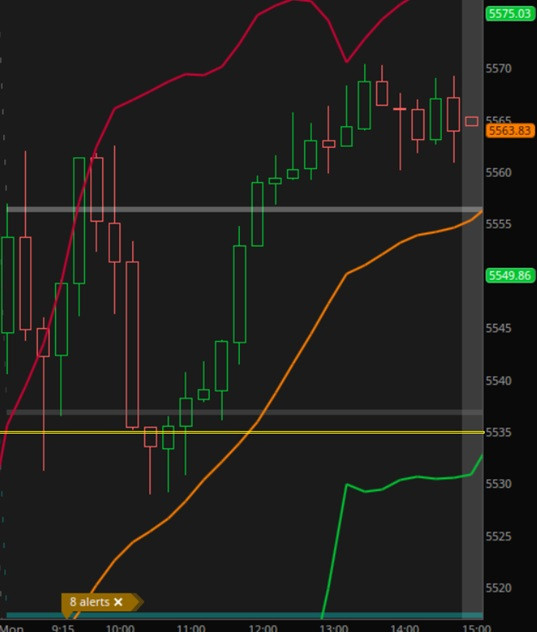Dismiss the 8 alerts badge with the X
This screenshot has height=632, width=537.
tap(118, 602)
